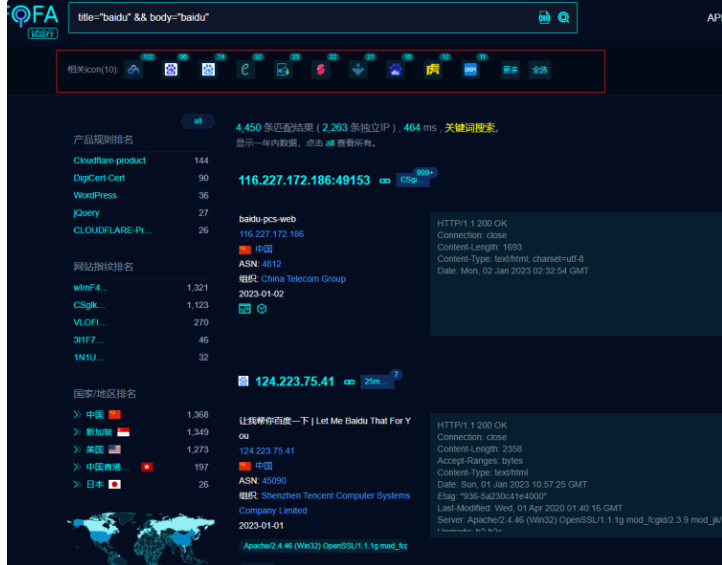The image size is (722, 565).
Task: Click 中国 country link in second result
Action: pyautogui.click(x=264, y=466)
